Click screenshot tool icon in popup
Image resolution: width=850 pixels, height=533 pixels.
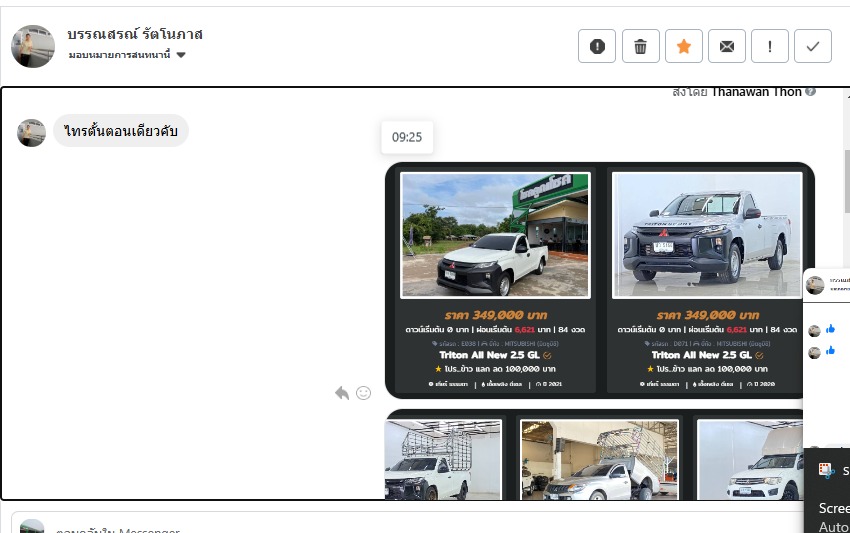point(826,470)
